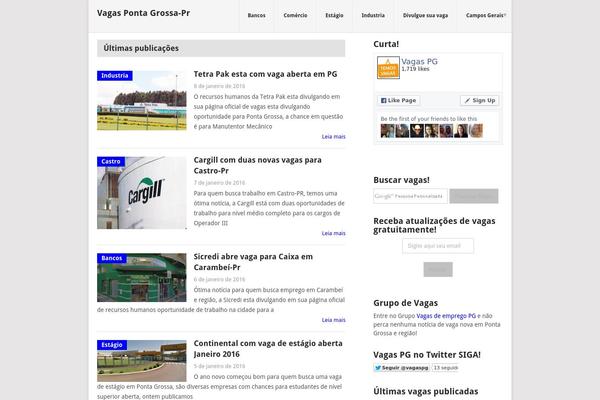Open the Bancos menu item
This screenshot has height=400, width=600.
click(256, 15)
